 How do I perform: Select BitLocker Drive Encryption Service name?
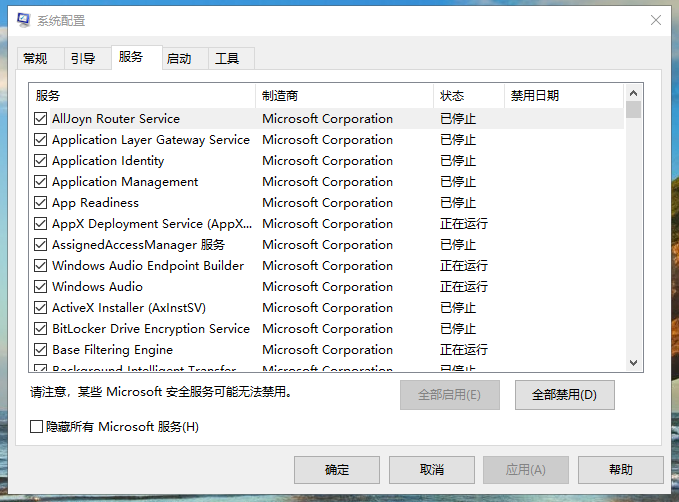pyautogui.click(x=151, y=329)
